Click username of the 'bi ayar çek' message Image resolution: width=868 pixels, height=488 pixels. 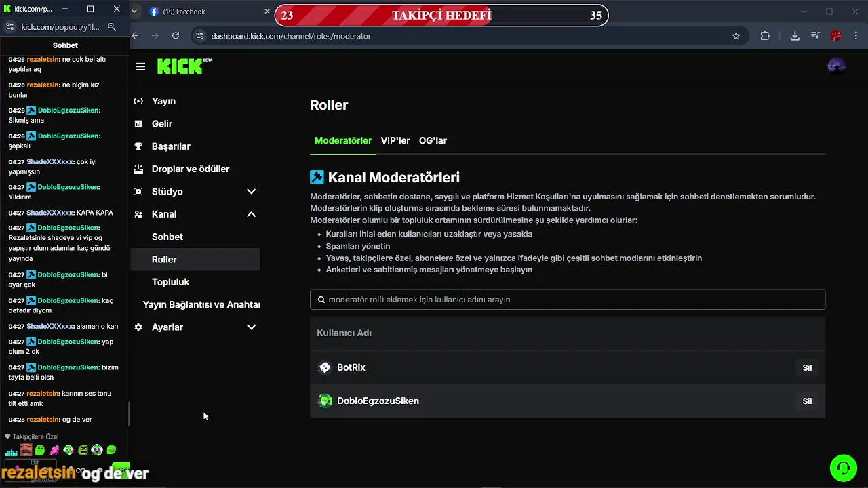(x=68, y=275)
